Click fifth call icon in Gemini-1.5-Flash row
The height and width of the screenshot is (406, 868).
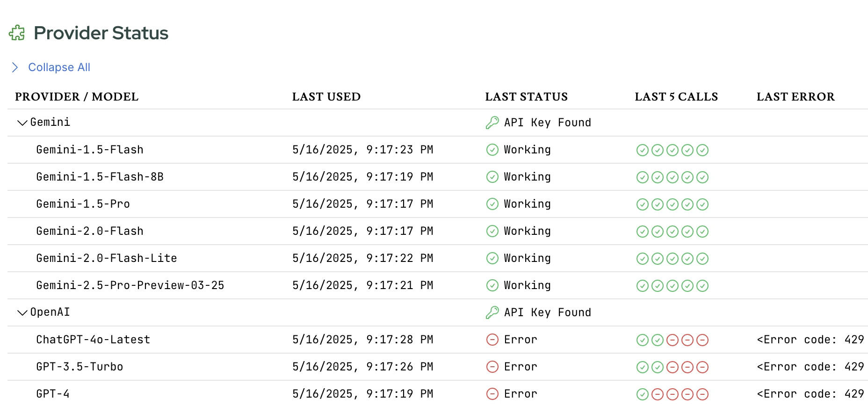coord(702,150)
